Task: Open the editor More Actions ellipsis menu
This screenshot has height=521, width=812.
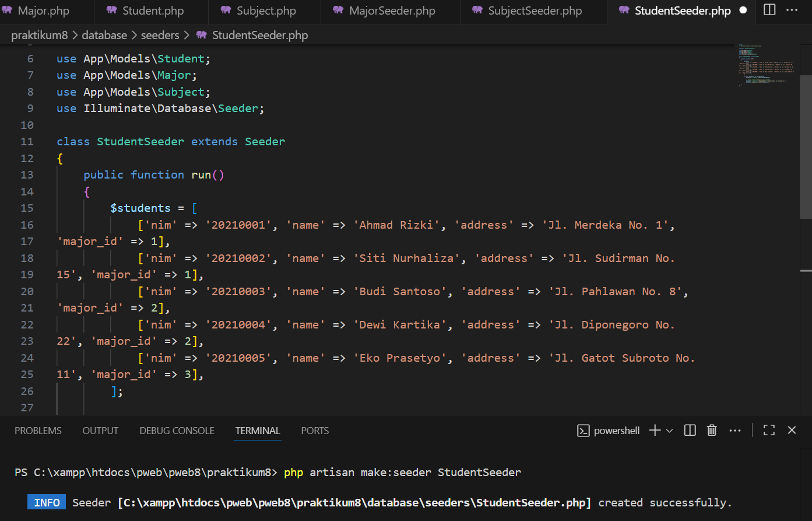Action: click(x=792, y=10)
